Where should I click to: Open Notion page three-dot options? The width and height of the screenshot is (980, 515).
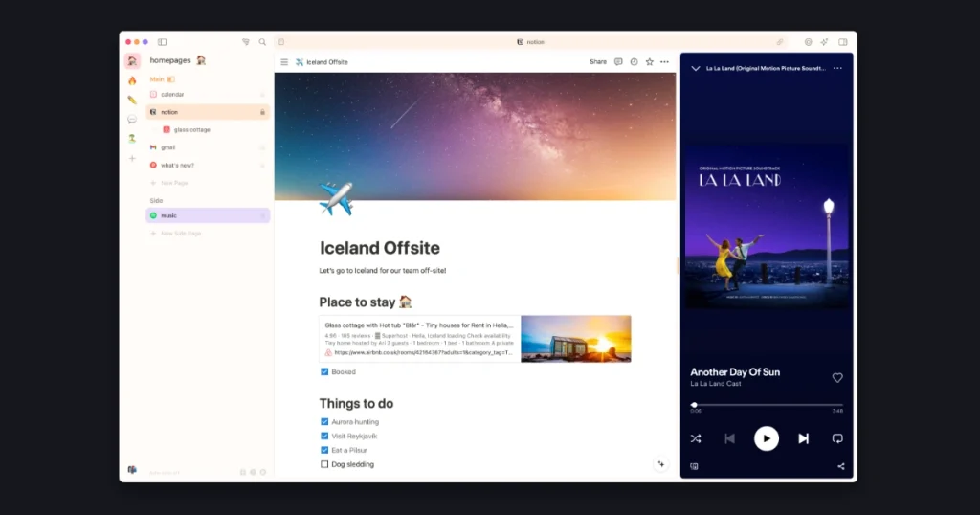pos(664,62)
